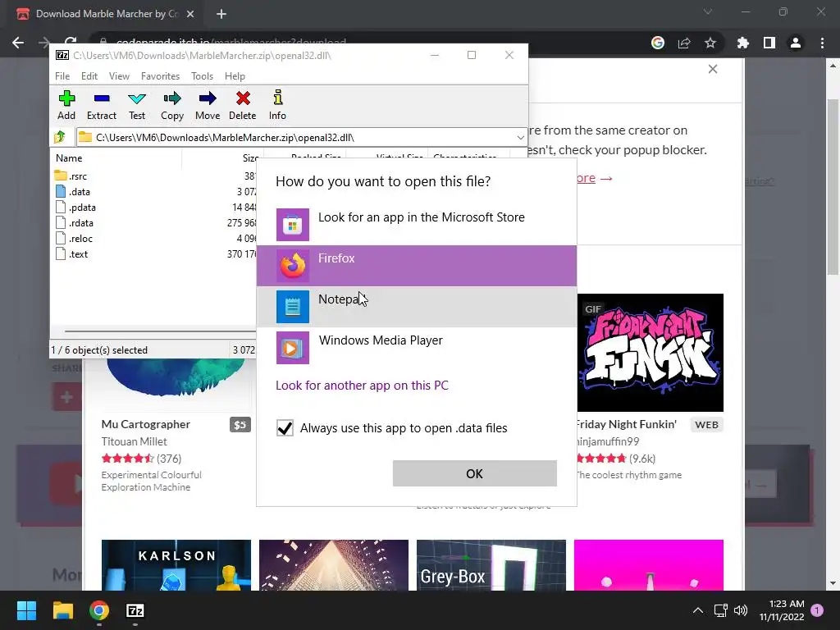
Task: Open a new Chrome tab
Action: tap(221, 14)
